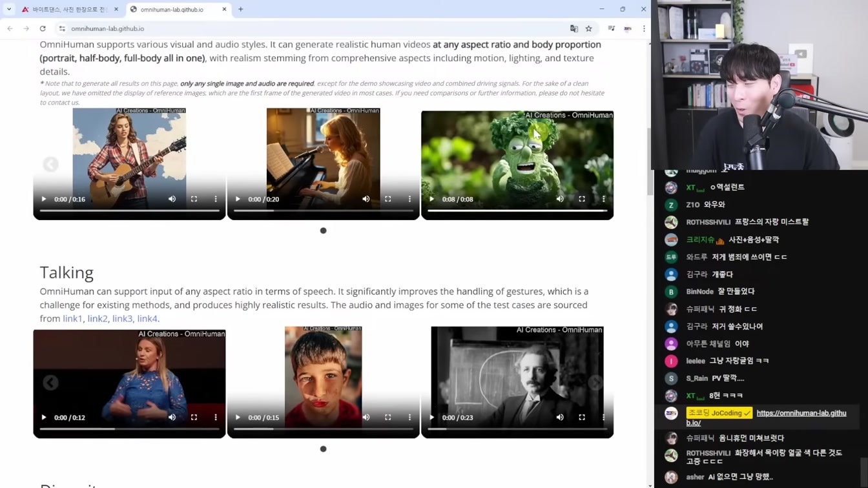This screenshot has width=868, height=488.
Task: Play the guitar woman video
Action: [x=44, y=199]
